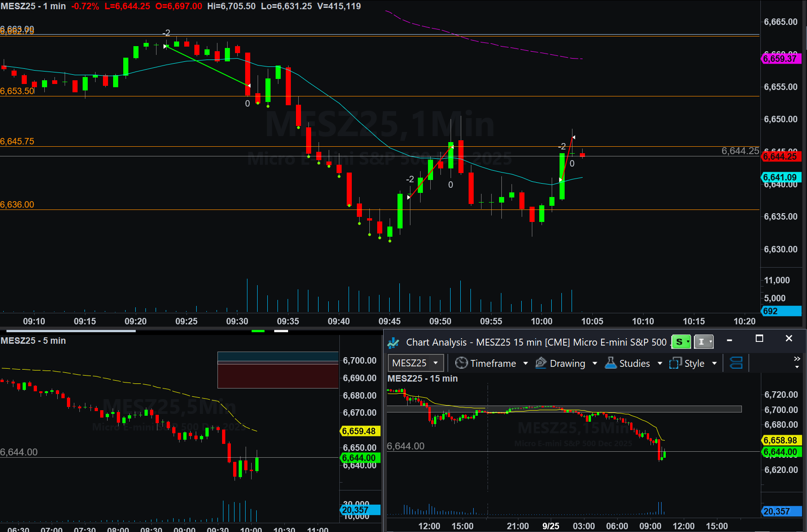This screenshot has width=807, height=532.
Task: Expand the Timeframe dropdown arrow
Action: (525, 364)
